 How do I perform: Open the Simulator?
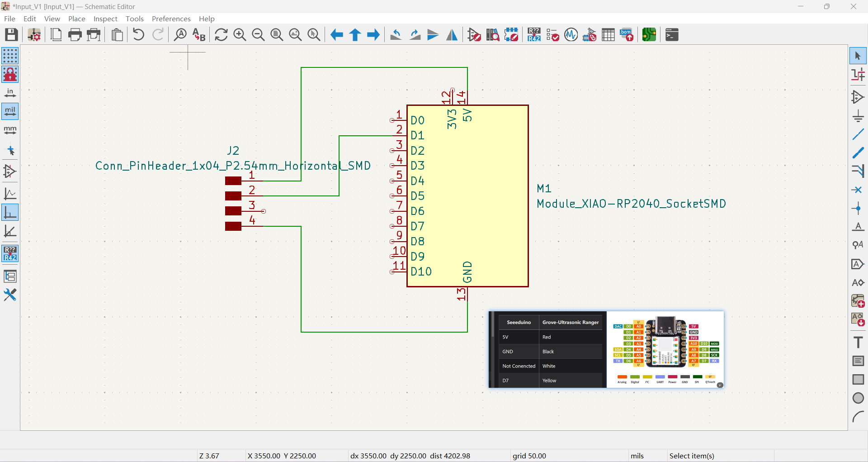tap(571, 35)
